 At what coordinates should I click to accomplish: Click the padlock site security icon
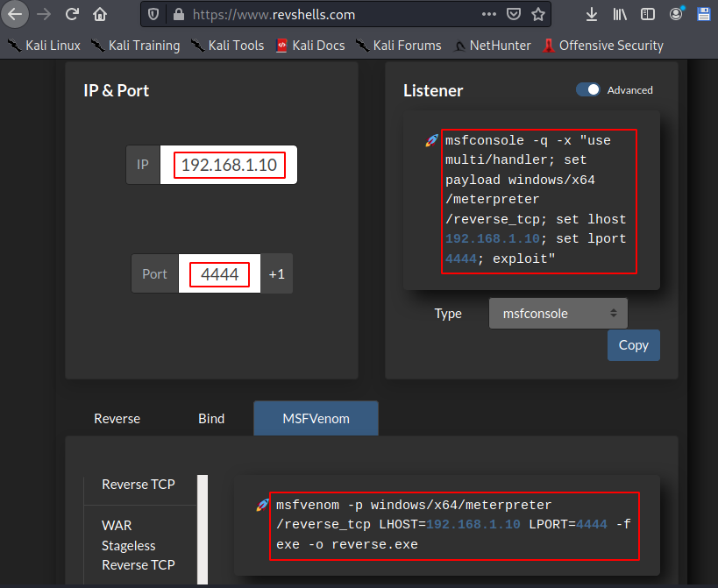(179, 15)
